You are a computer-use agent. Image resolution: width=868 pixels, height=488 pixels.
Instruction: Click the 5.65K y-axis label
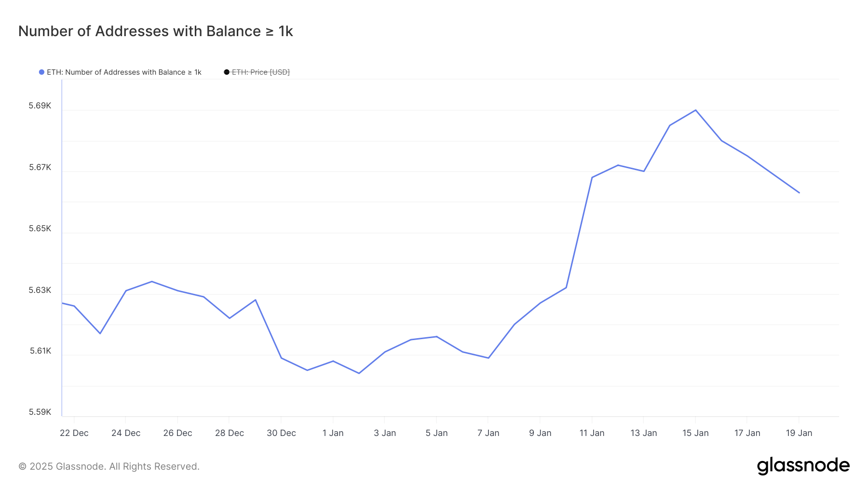[40, 228]
